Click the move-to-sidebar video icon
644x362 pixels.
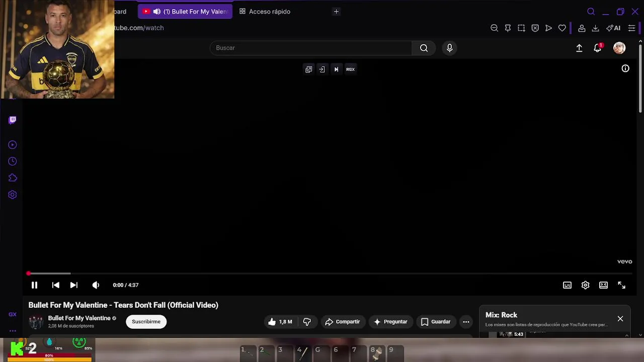[x=322, y=69]
